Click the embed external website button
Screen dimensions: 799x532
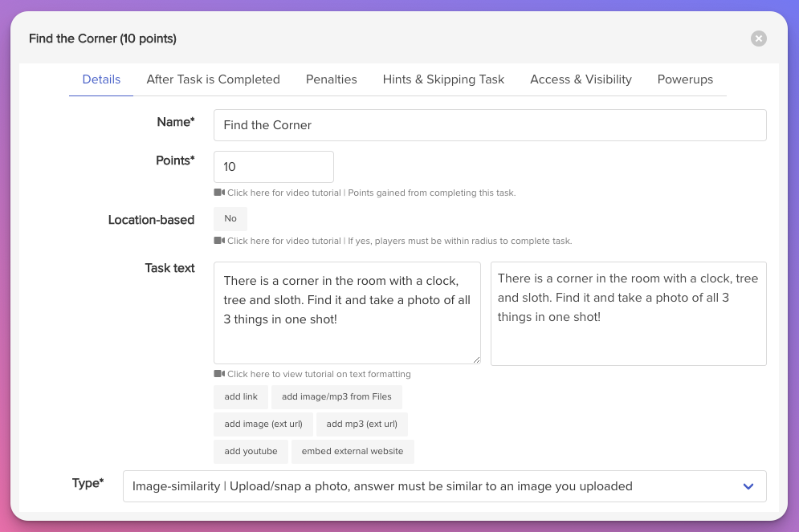352,451
